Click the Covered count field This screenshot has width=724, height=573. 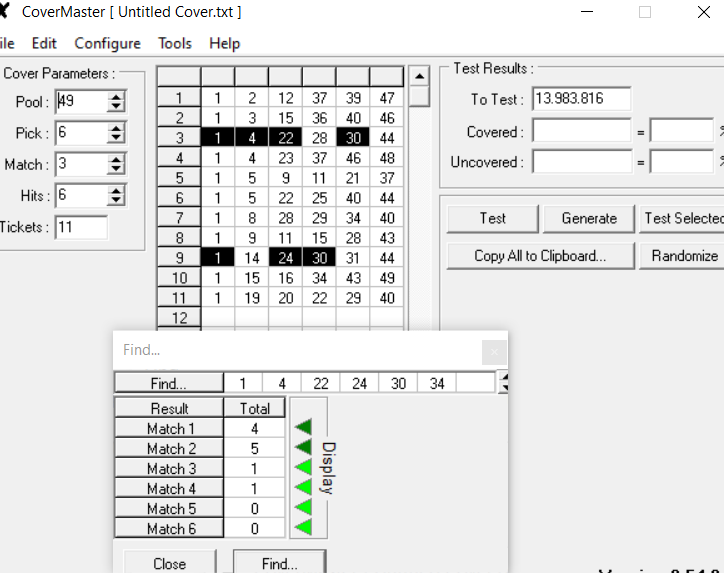point(581,131)
